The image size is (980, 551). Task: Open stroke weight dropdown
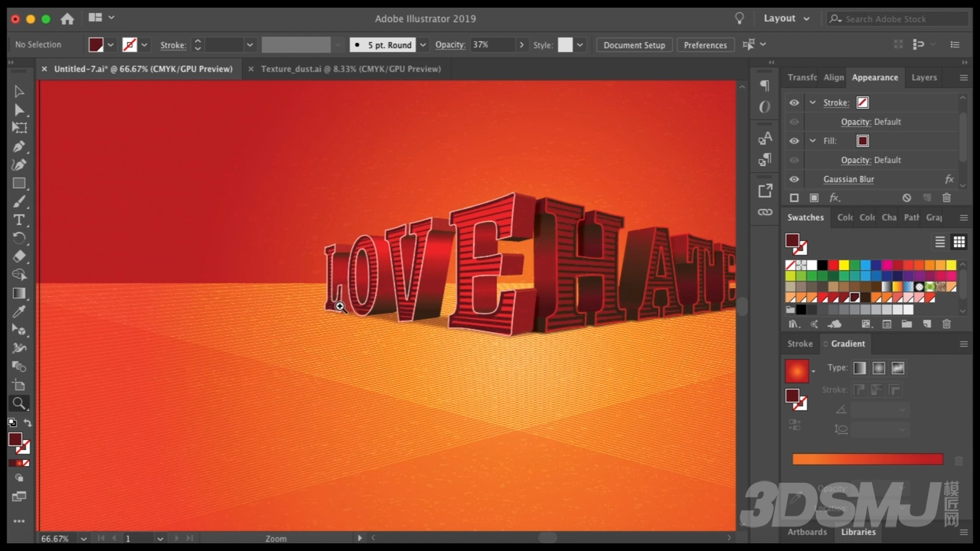pos(250,44)
